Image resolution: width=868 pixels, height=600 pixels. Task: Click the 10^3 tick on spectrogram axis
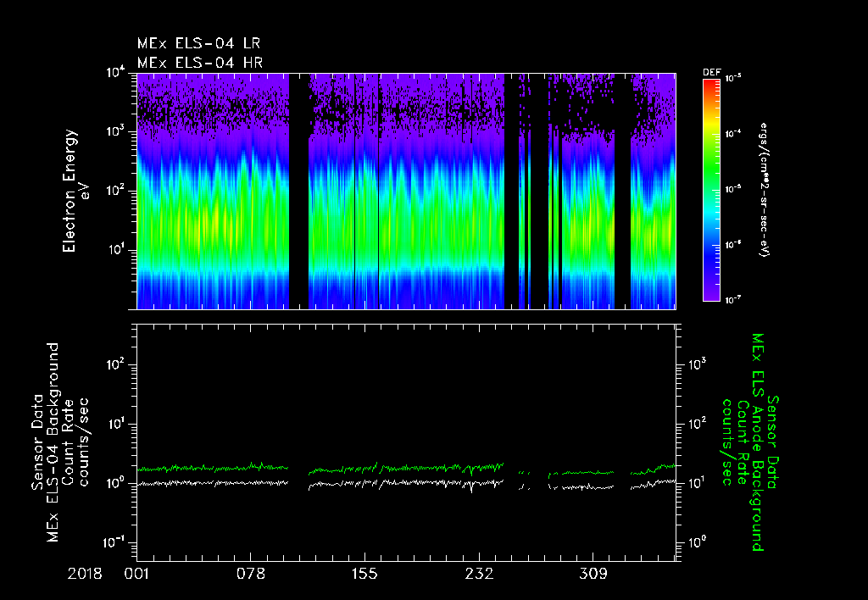pyautogui.click(x=115, y=132)
